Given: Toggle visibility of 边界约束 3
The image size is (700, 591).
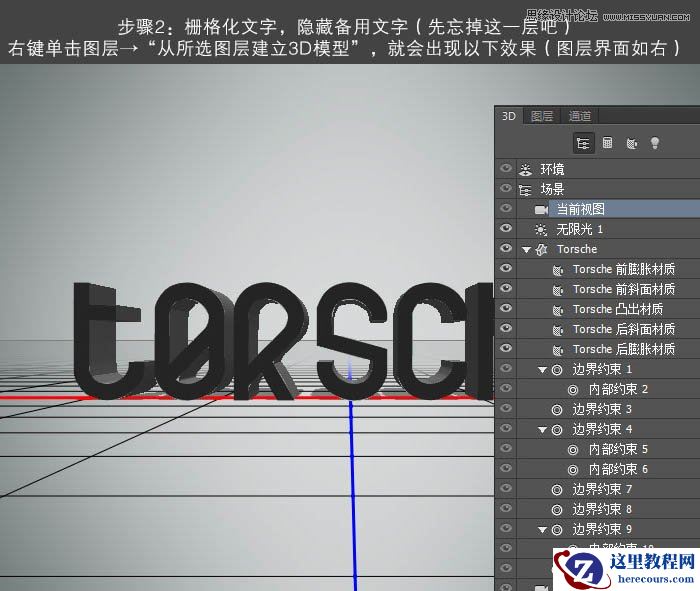Looking at the screenshot, I should (506, 408).
